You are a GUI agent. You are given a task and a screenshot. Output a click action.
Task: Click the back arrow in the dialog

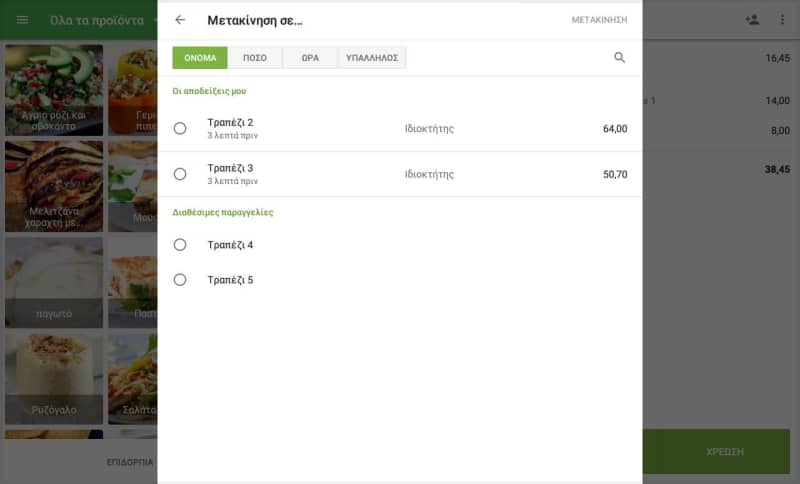point(180,20)
